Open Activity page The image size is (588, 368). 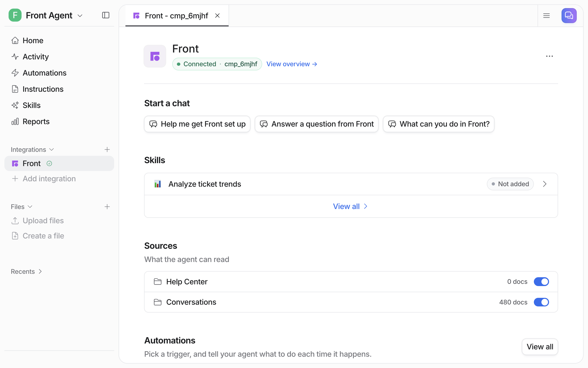[59, 57]
